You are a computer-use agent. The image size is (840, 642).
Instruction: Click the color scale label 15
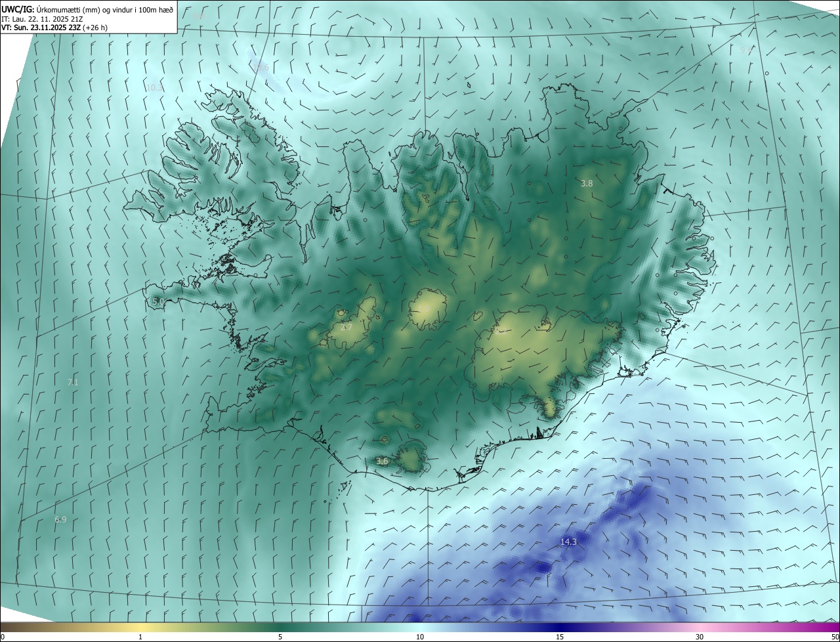tap(560, 637)
